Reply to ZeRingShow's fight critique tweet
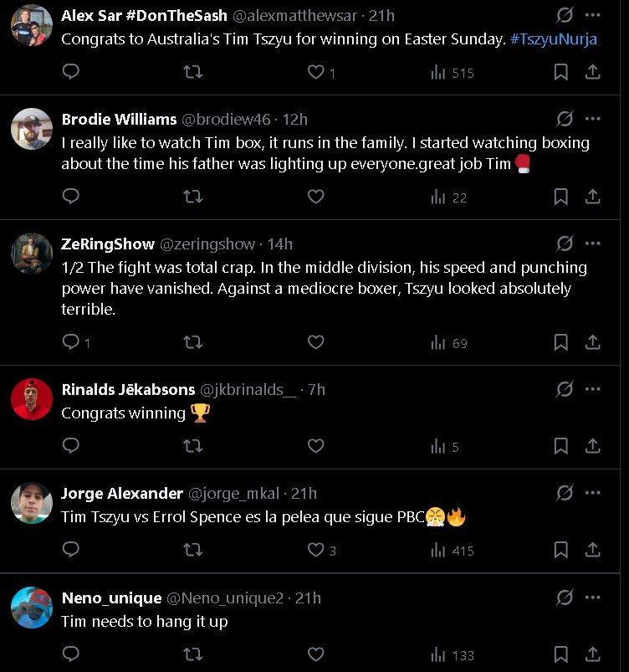Screen dimensions: 629x672 click(70, 342)
